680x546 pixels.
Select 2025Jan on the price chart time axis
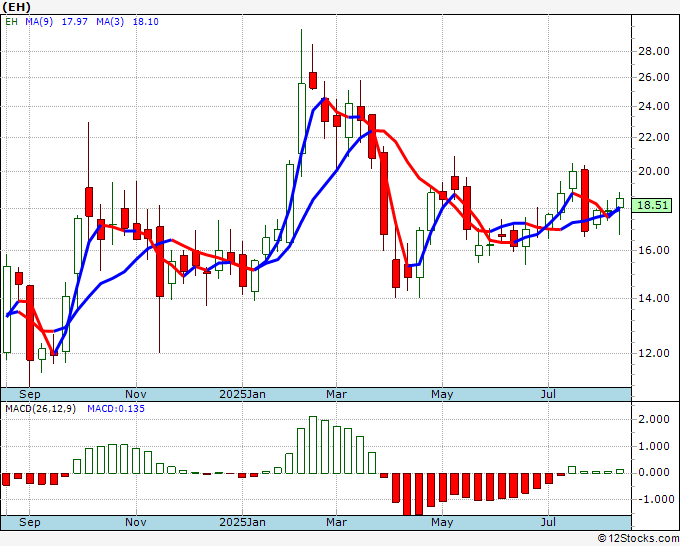pos(242,394)
